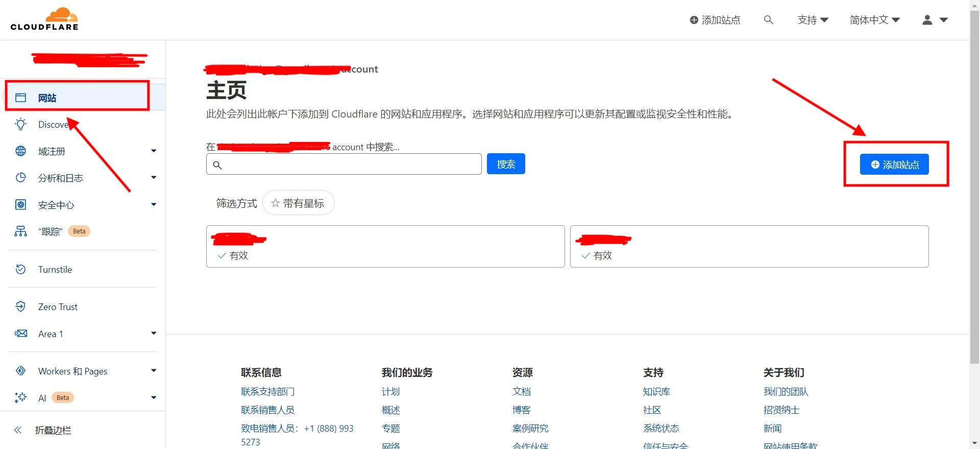Open the user account profile icon
The width and height of the screenshot is (980, 449).
927,20
